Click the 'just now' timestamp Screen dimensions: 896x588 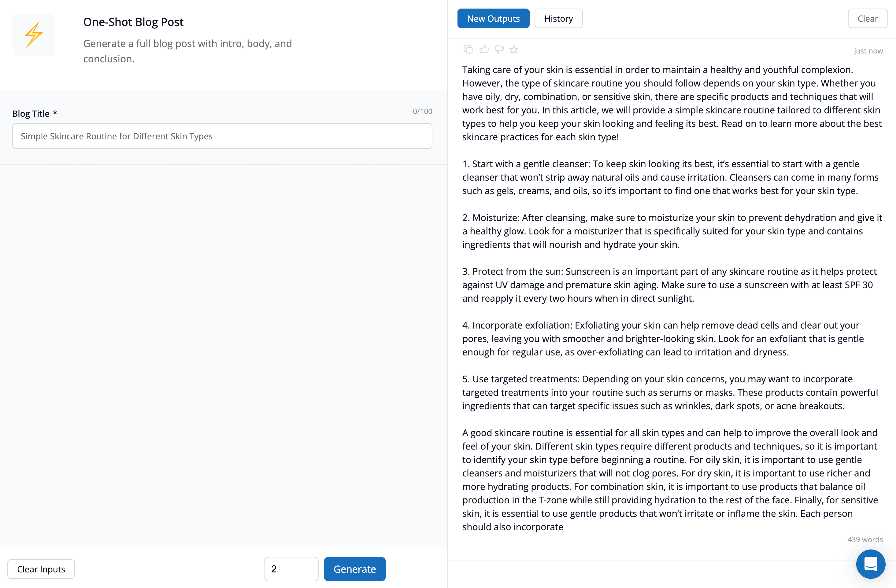pyautogui.click(x=868, y=51)
